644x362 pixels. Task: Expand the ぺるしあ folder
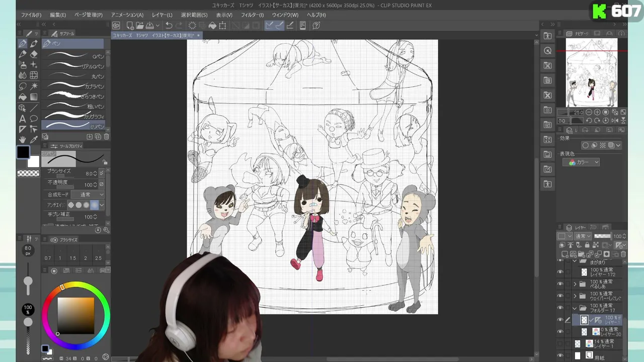[x=575, y=284]
